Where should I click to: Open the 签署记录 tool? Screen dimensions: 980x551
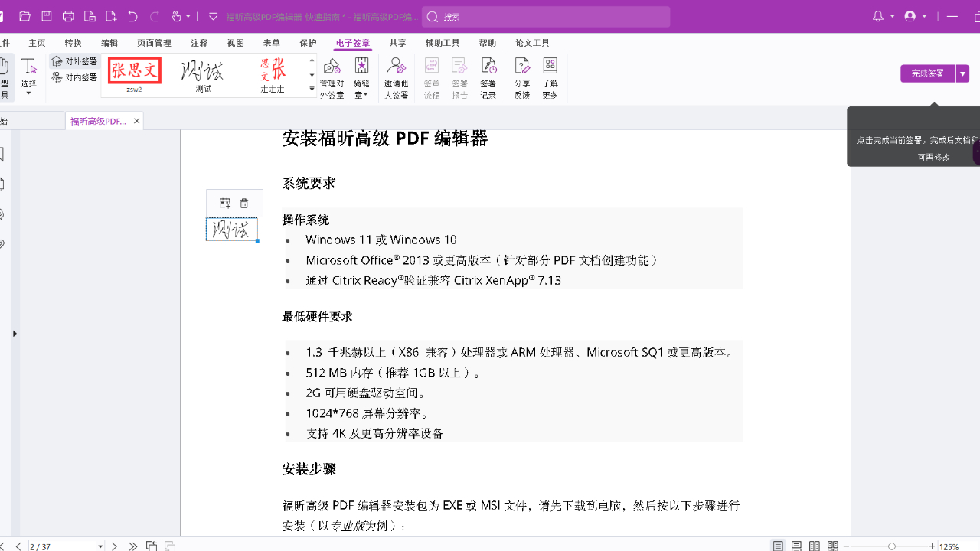[488, 77]
